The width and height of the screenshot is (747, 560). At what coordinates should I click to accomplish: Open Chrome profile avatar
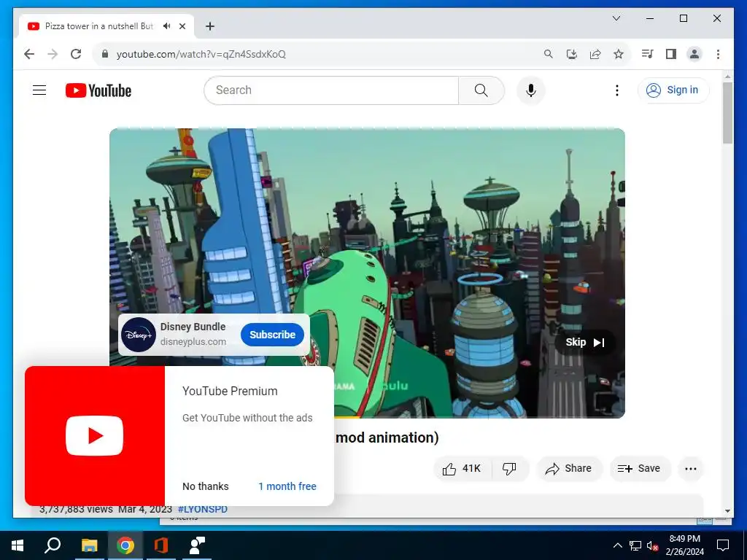(x=694, y=54)
